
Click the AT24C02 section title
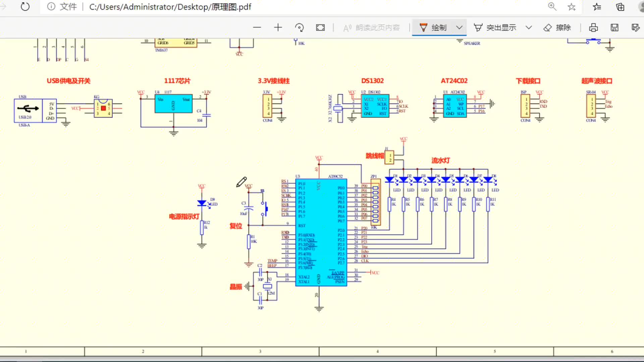pos(454,81)
